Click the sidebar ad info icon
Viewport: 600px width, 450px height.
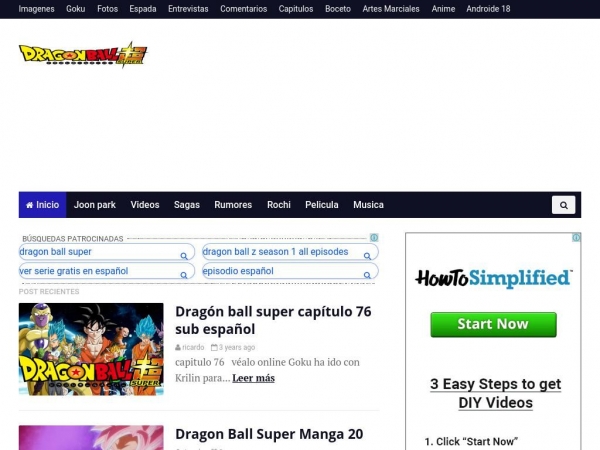576,238
